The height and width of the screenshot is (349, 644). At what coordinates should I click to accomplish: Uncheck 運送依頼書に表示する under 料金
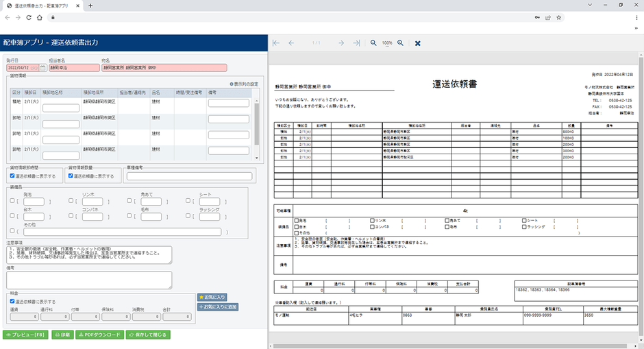tap(12, 301)
